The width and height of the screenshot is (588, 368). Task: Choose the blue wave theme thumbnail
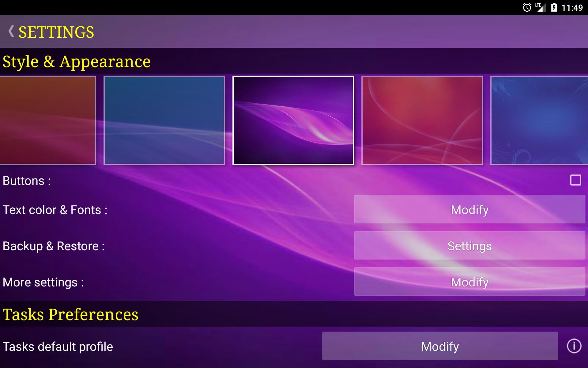coord(164,121)
